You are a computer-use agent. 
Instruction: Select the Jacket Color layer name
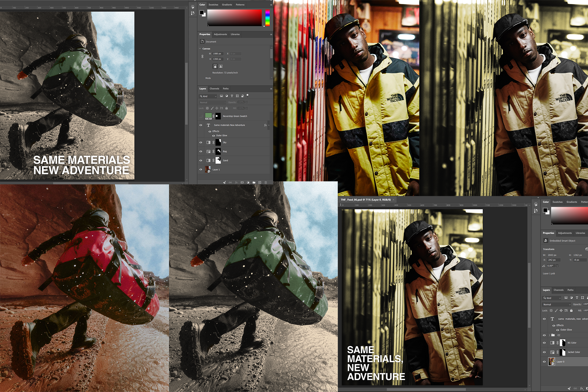pos(574,352)
